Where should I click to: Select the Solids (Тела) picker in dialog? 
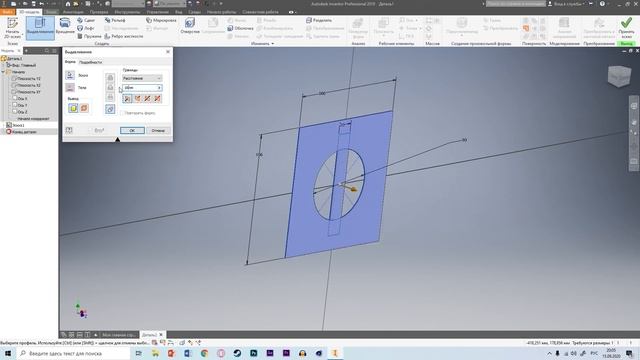[70, 87]
